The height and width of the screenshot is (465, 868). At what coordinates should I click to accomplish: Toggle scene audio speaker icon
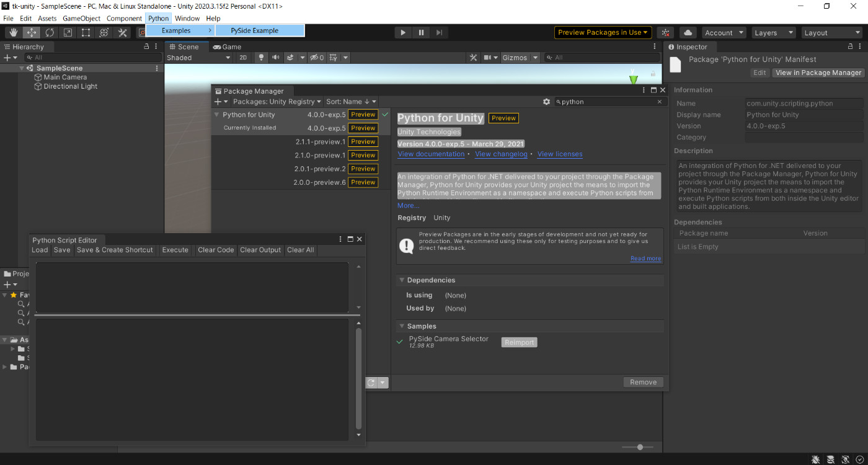point(275,58)
